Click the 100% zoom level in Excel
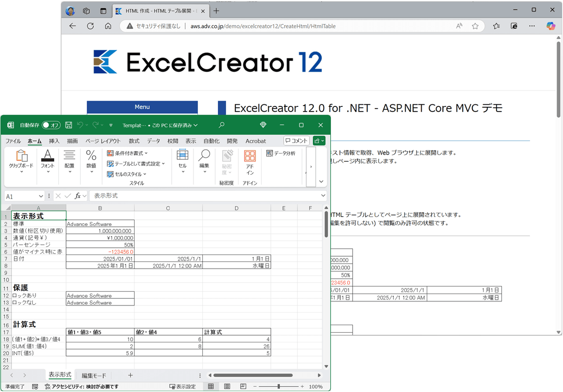This screenshot has height=392, width=563. click(315, 387)
